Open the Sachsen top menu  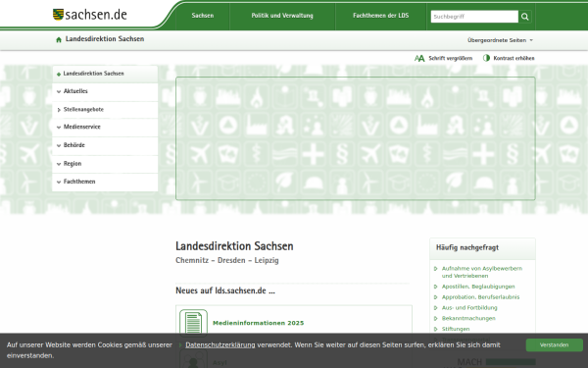[203, 16]
